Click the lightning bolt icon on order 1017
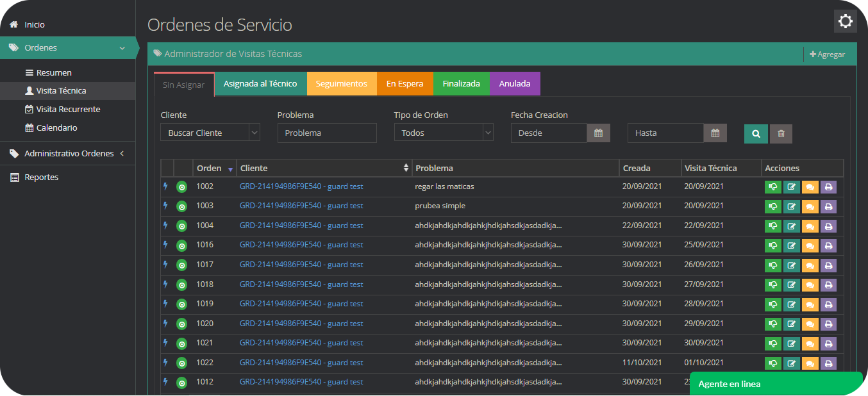Viewport: 868px width, 396px height. [x=165, y=264]
